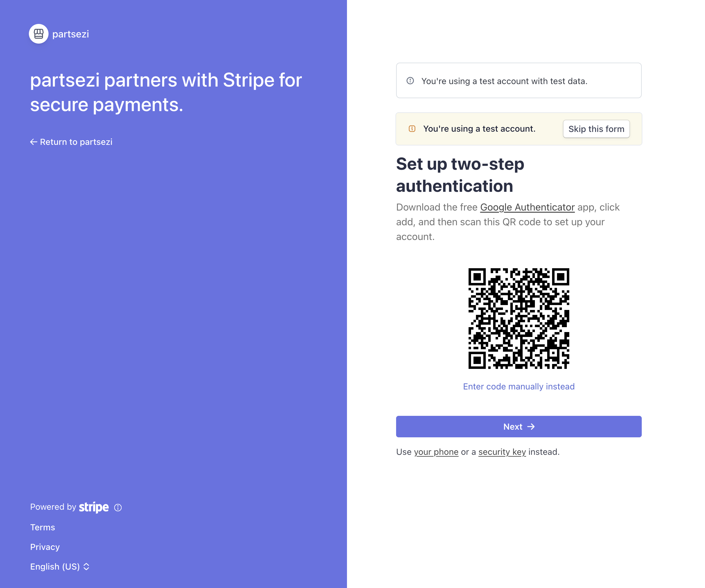The image size is (705, 588).
Task: Click the Stripe wordmark logo
Action: (x=94, y=507)
